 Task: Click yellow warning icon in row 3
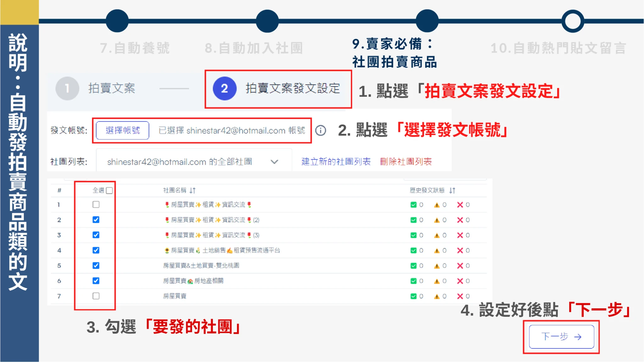tap(437, 235)
